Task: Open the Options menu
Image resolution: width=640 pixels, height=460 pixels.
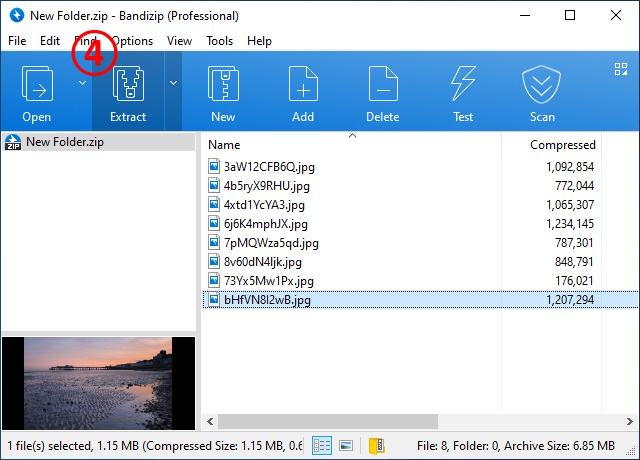Action: pyautogui.click(x=133, y=41)
